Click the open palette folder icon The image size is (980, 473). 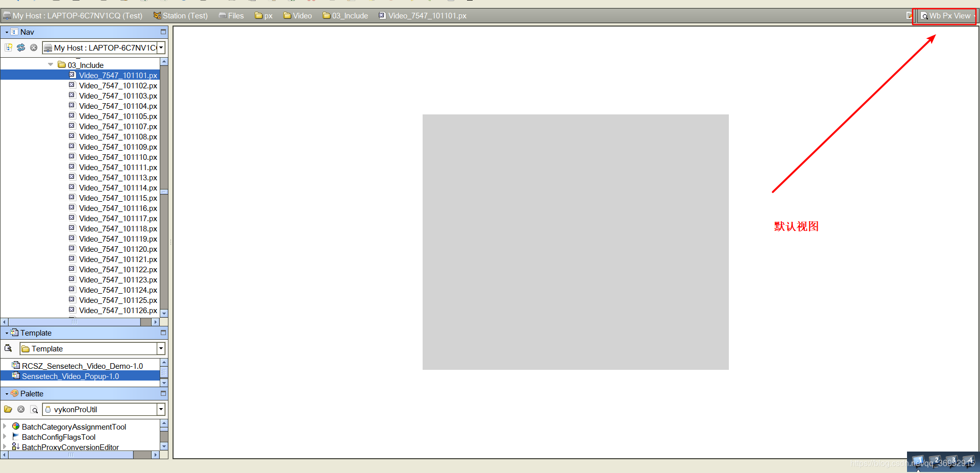pyautogui.click(x=8, y=409)
